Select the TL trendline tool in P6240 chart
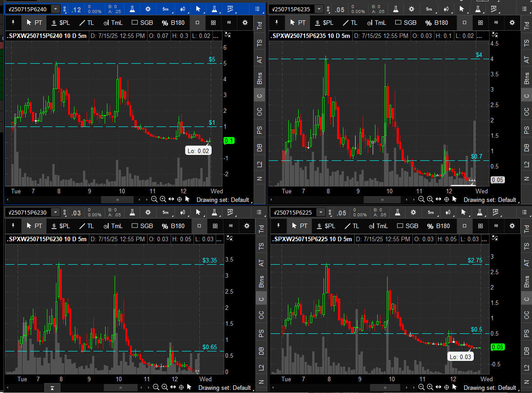Viewport: 532px width, 393px height. point(86,23)
